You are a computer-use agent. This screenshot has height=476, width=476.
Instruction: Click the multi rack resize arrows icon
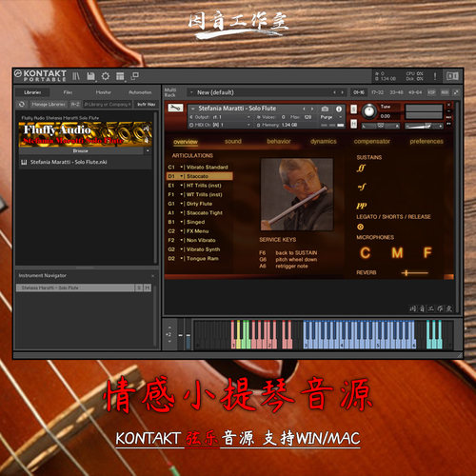[456, 92]
